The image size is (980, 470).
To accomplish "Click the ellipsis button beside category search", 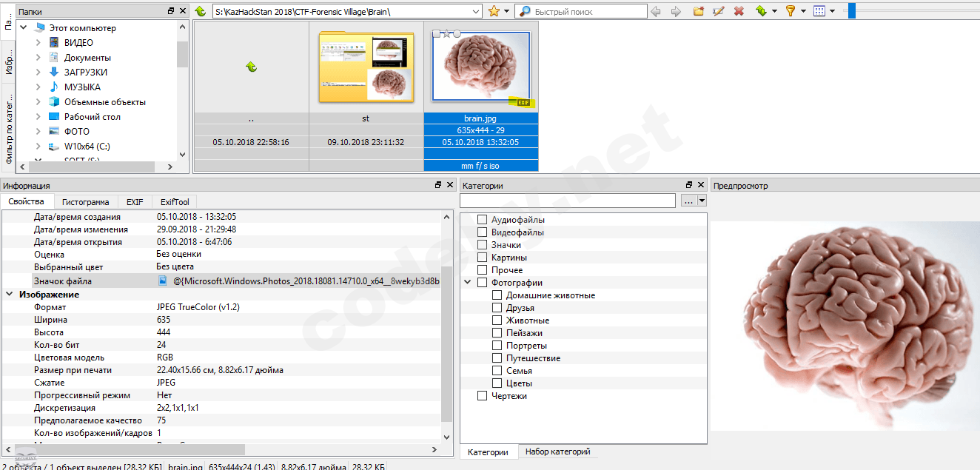I will tap(688, 201).
